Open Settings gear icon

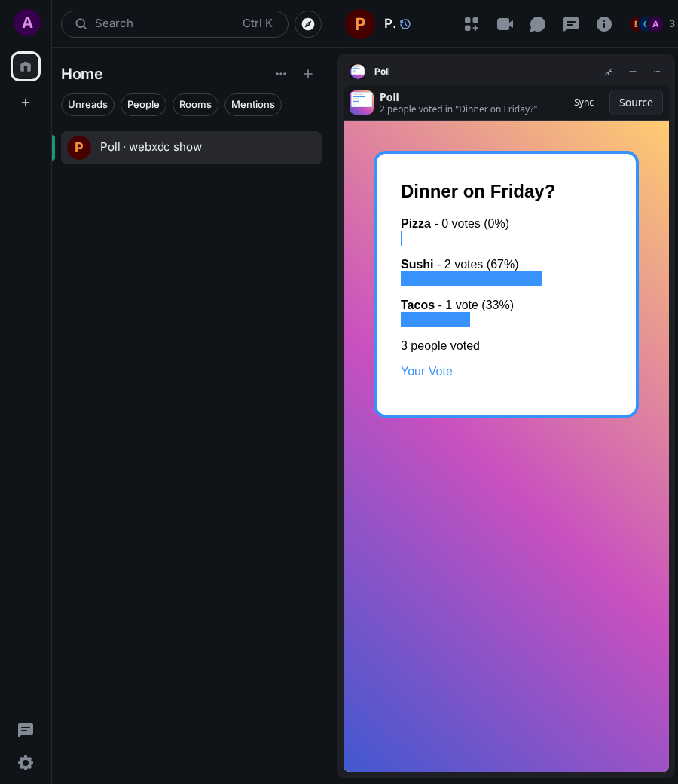(26, 762)
